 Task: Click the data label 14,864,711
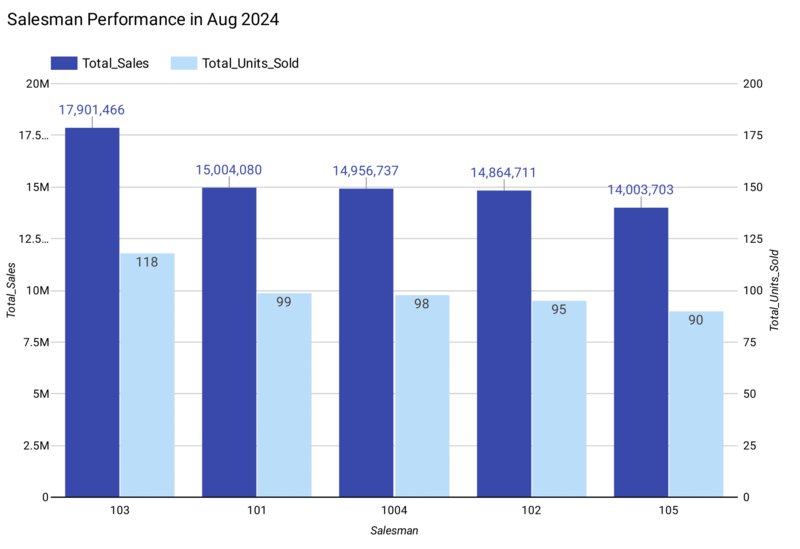pyautogui.click(x=503, y=173)
